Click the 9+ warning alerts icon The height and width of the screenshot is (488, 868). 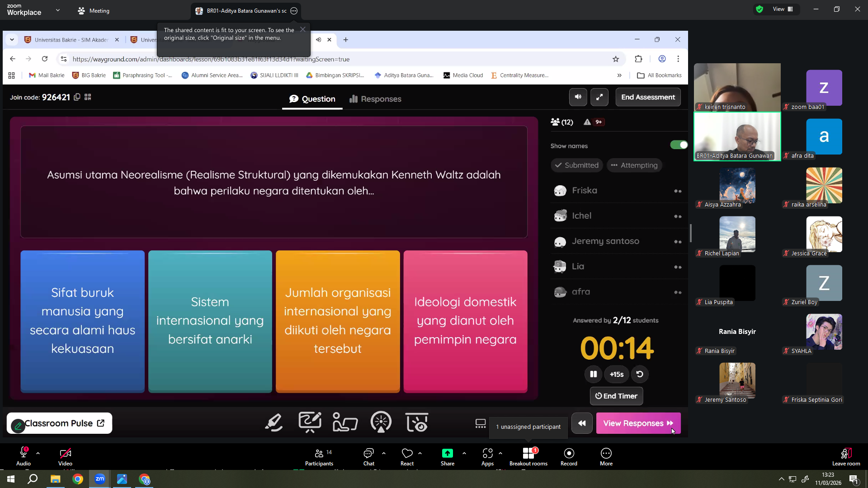(x=594, y=122)
